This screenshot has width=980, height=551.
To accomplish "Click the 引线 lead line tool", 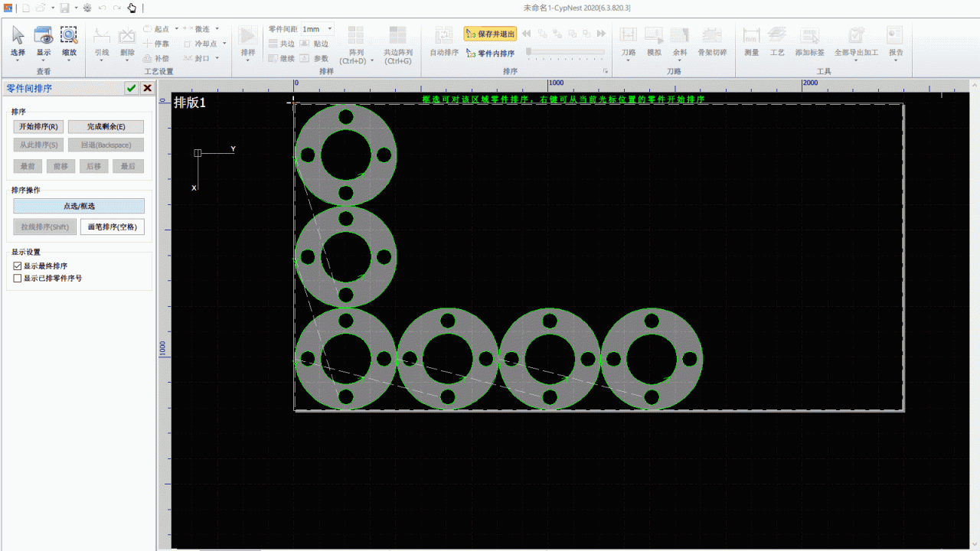I will pos(102,40).
